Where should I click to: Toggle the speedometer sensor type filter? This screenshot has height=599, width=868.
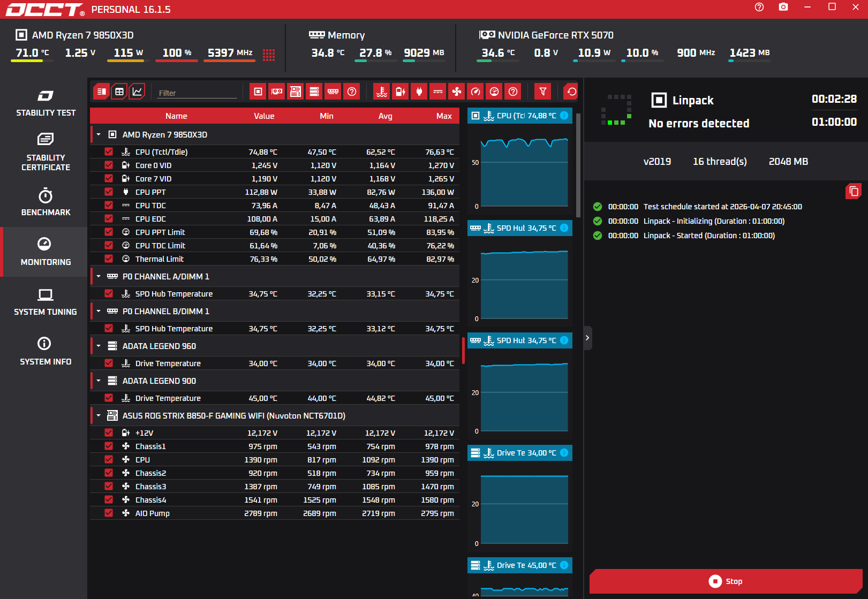(x=475, y=92)
